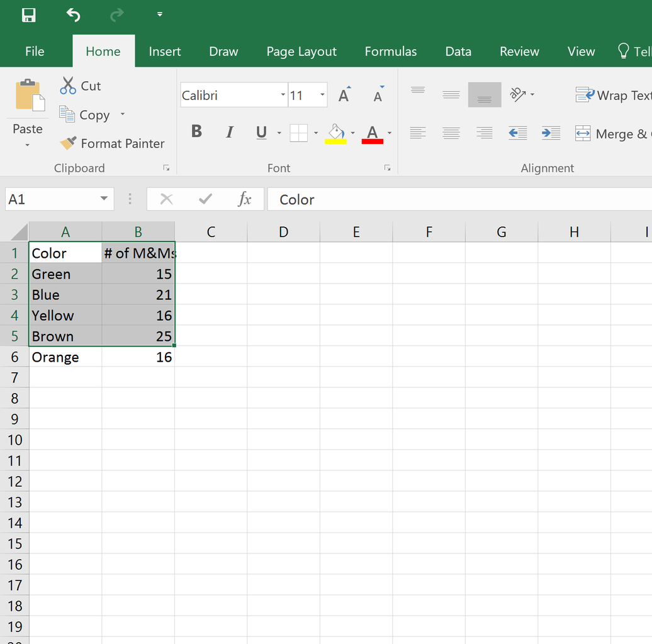Apply yellow fill color to cells
Screen dimensions: 652x644
point(335,133)
